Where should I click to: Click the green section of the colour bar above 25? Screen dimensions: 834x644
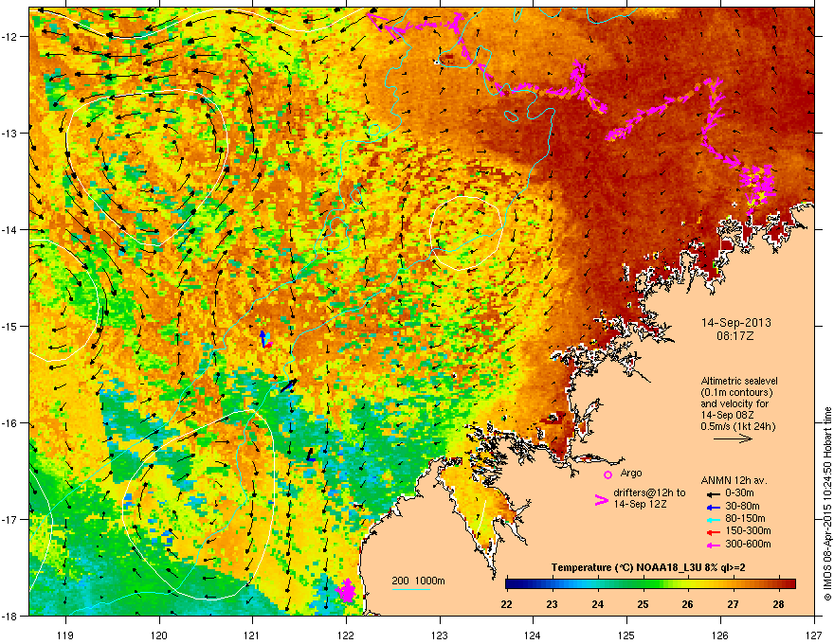[x=644, y=583]
